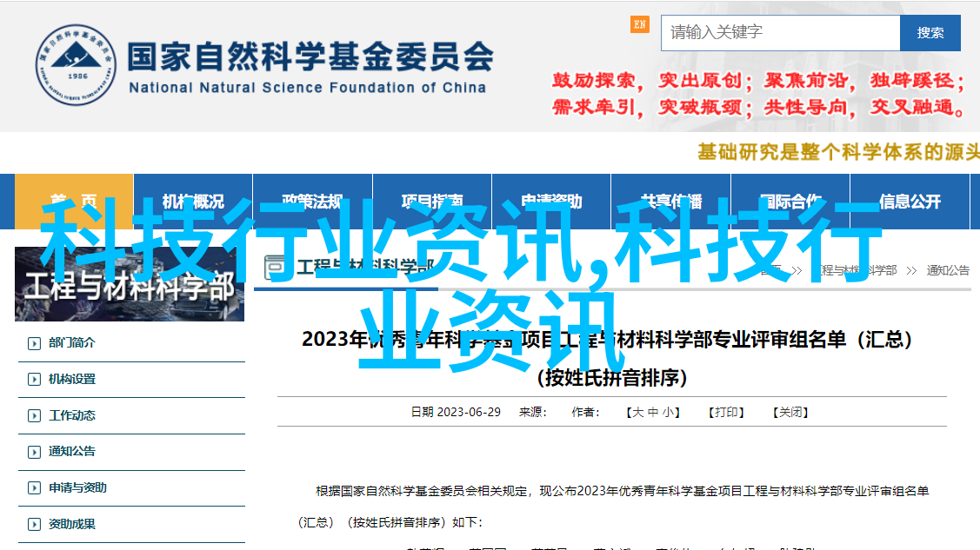This screenshot has height=550, width=980.
Task: Click the arrow icon beside 申请与资助
Action: coord(34,488)
